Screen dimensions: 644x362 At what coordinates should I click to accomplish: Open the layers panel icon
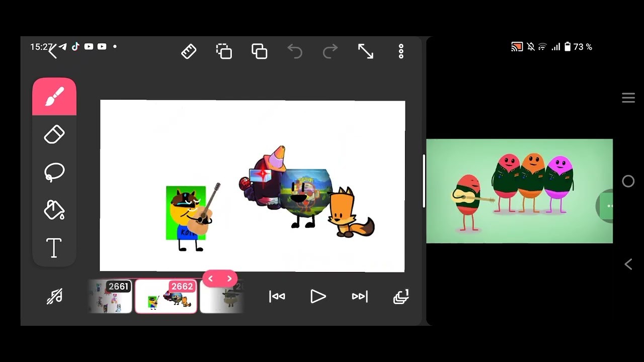coord(401,297)
